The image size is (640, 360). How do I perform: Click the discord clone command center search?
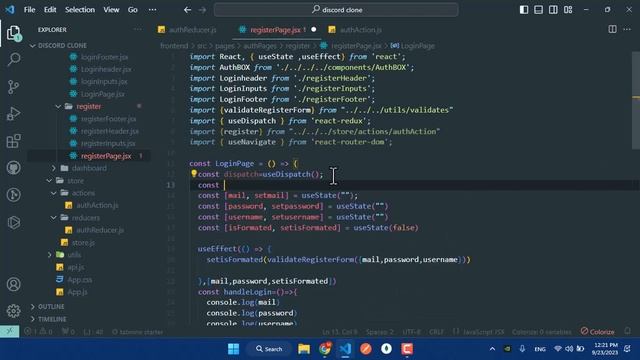(336, 10)
